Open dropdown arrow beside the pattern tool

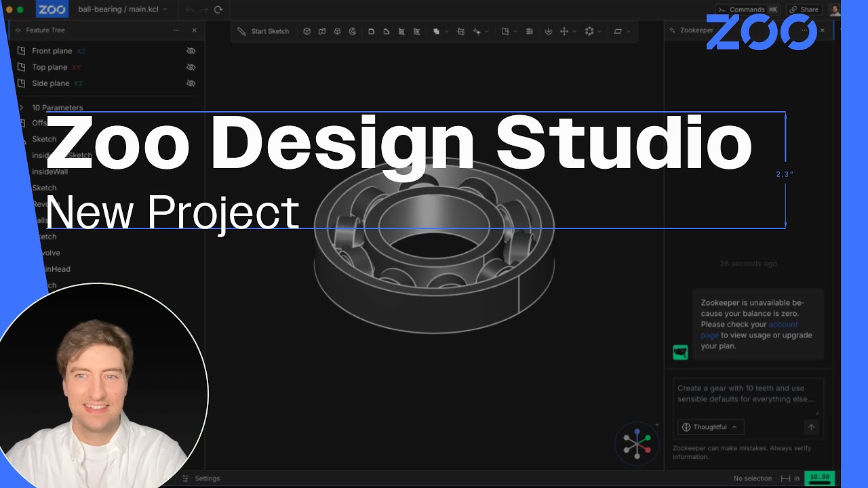pos(599,31)
